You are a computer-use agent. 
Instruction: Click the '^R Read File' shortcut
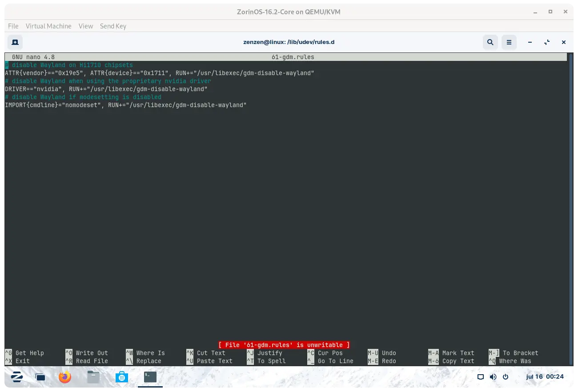click(x=87, y=361)
